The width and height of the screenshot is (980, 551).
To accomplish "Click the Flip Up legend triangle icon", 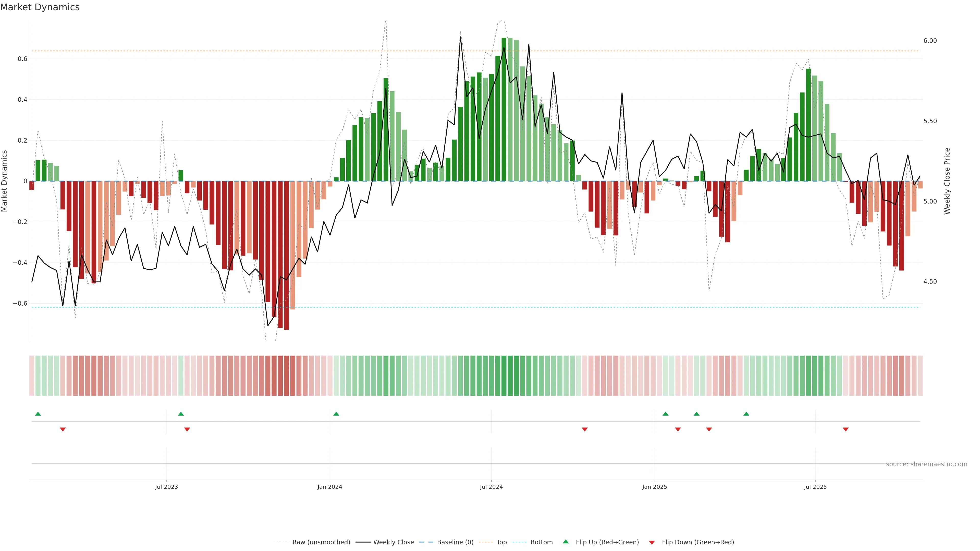I will pos(566,542).
